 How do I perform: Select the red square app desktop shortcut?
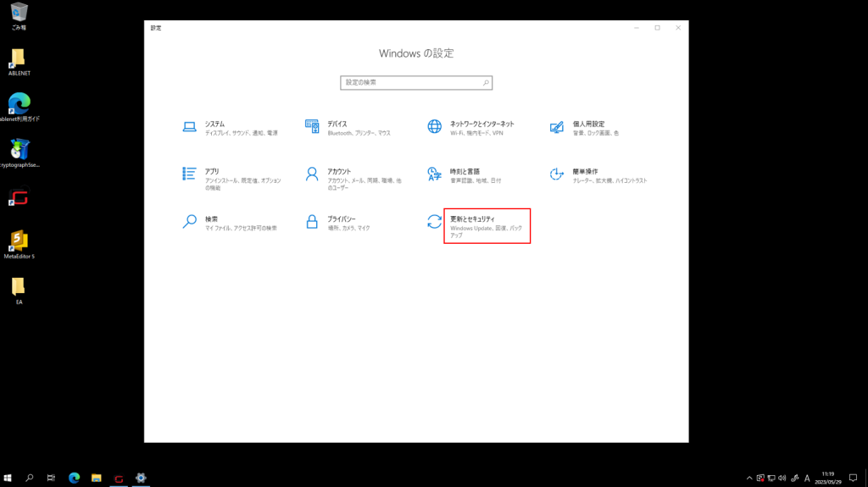coord(19,197)
